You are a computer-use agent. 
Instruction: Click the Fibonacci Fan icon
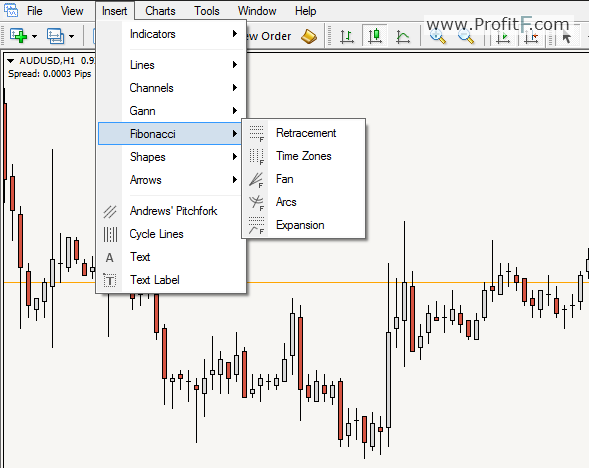coord(257,180)
